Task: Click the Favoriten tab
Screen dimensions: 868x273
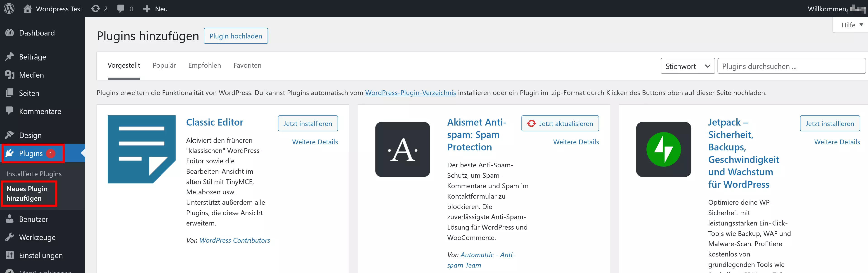Action: click(x=247, y=65)
